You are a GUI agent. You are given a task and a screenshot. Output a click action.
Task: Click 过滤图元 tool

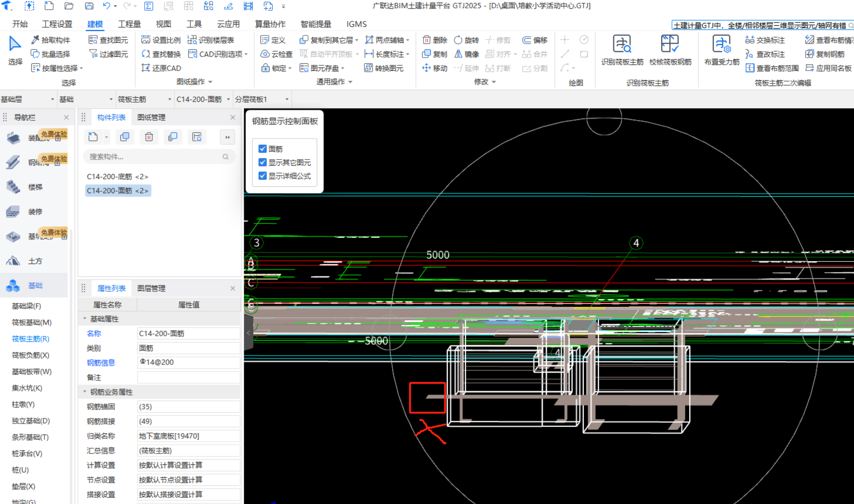109,54
